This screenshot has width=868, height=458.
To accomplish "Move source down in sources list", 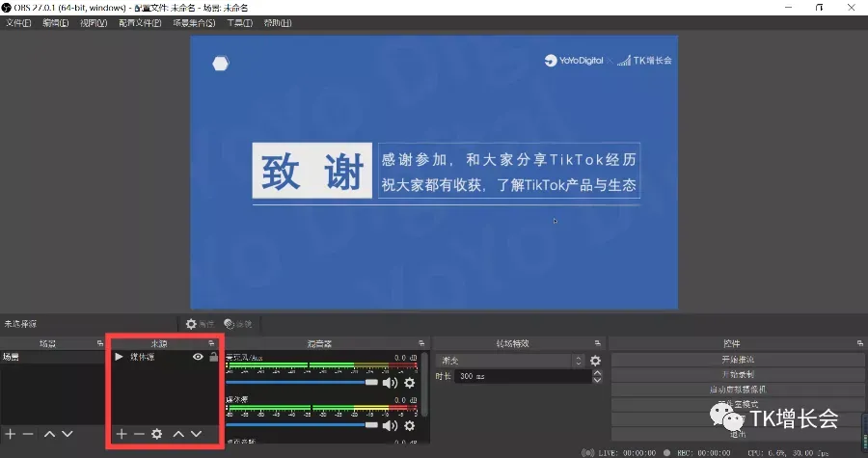I will (x=196, y=434).
